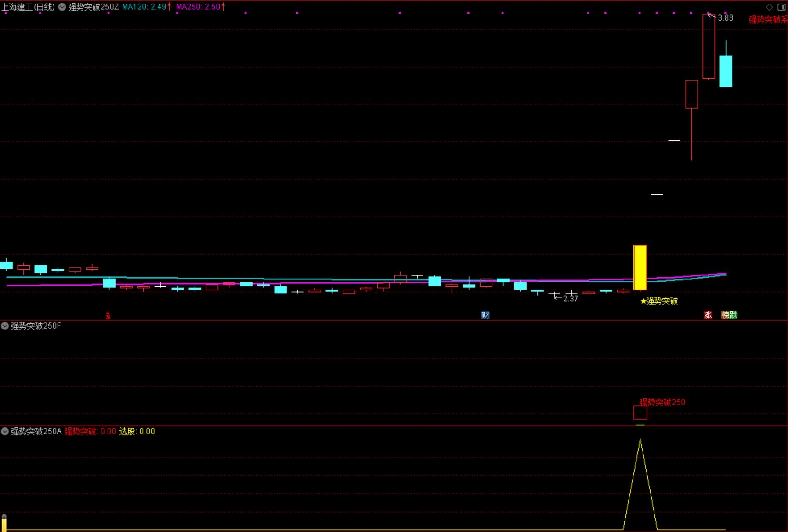This screenshot has width=788, height=532.
Task: Click the 选股: 0.00 readout
Action: (137, 431)
